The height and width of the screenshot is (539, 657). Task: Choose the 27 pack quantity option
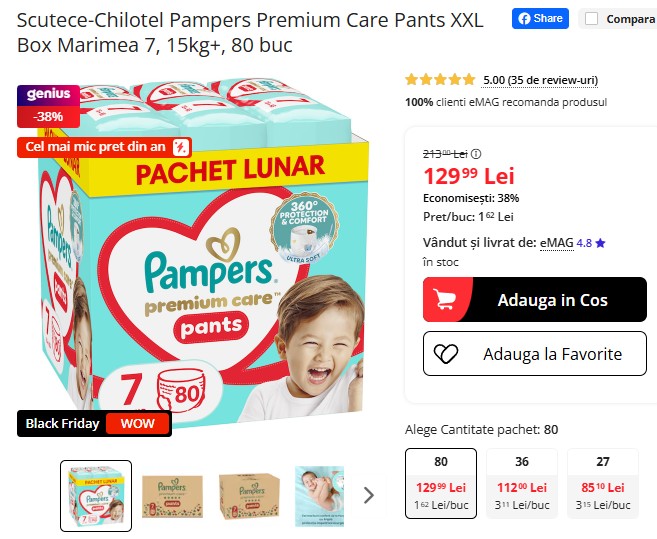603,483
